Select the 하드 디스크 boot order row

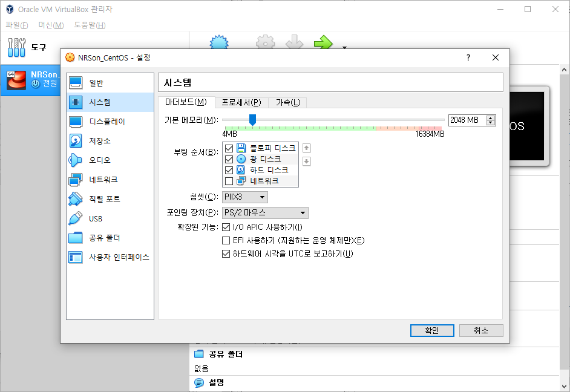coord(260,170)
